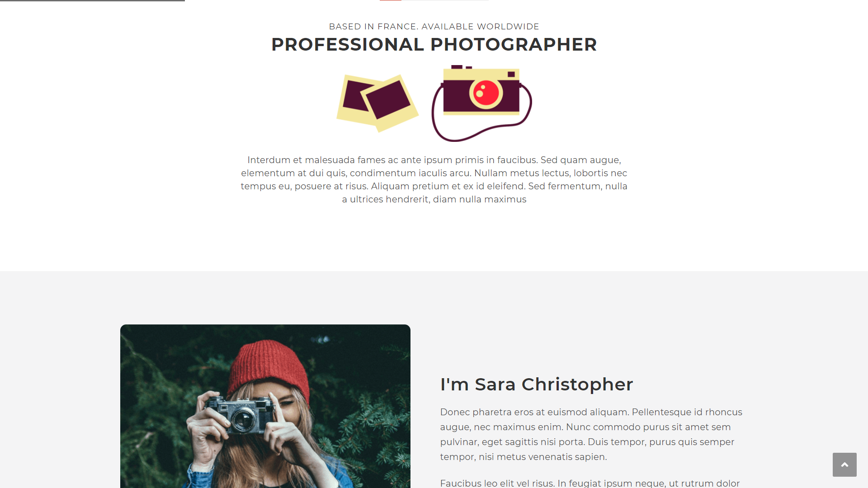This screenshot has width=868, height=488.
Task: Click the Faucibus leo elit paragraph
Action: click(590, 483)
